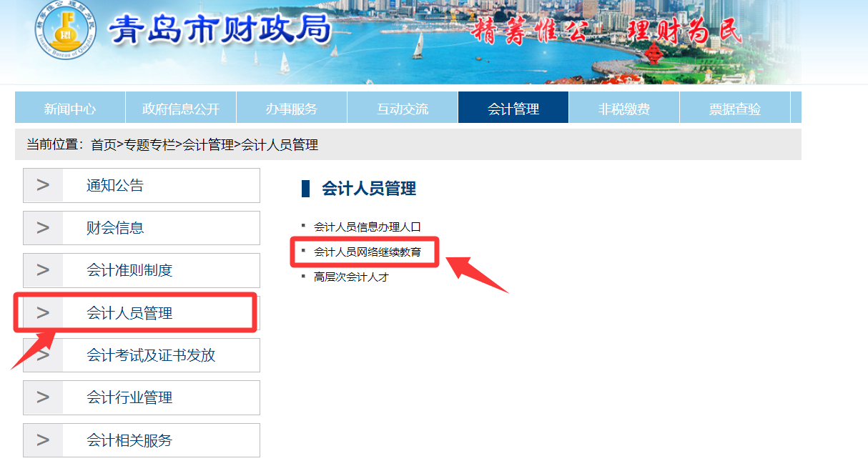This screenshot has height=471, width=868.
Task: Click the 会计人员管理 section heading
Action: [x=369, y=189]
